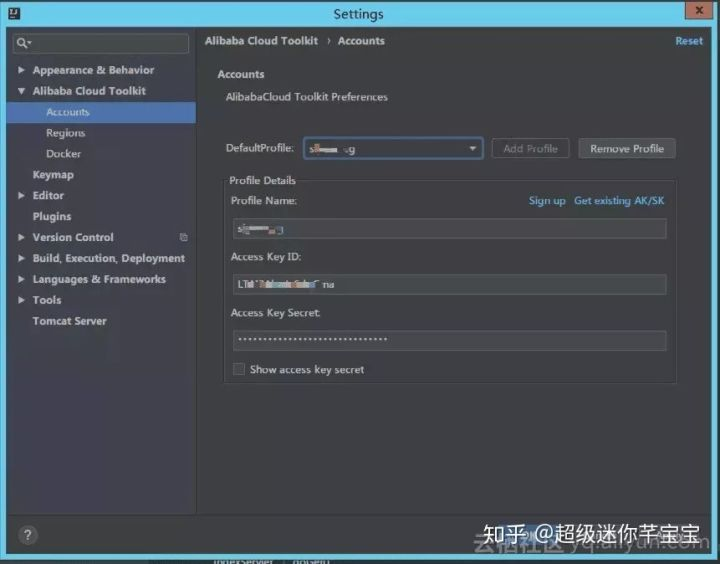This screenshot has width=720, height=564.
Task: Click the Version Control tree label
Action: (73, 237)
